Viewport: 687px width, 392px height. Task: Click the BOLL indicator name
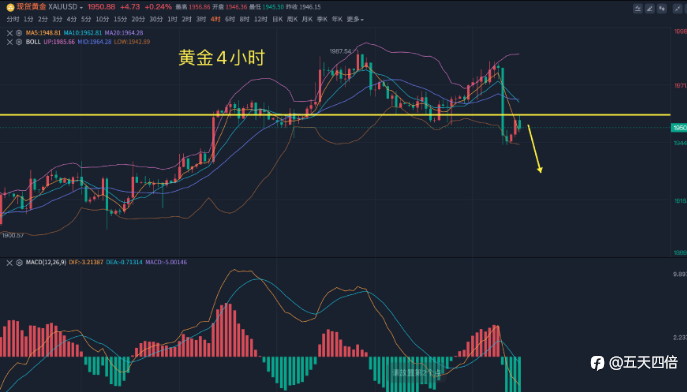coord(33,42)
